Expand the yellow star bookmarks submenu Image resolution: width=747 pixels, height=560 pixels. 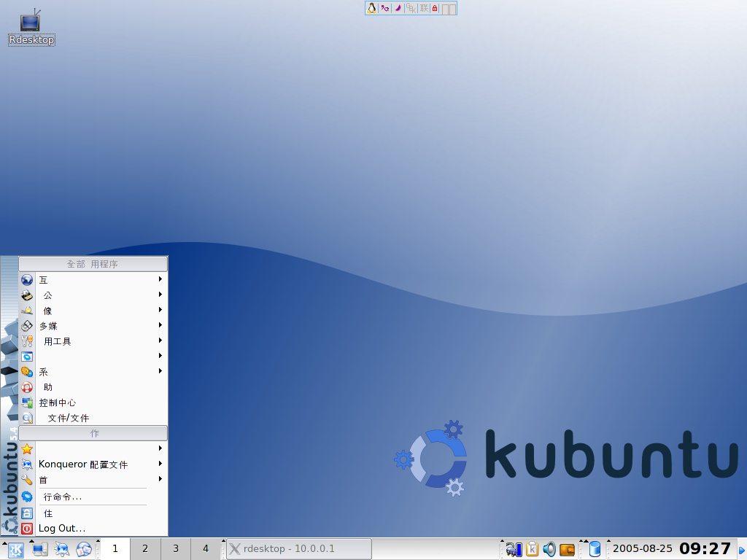tap(93, 448)
